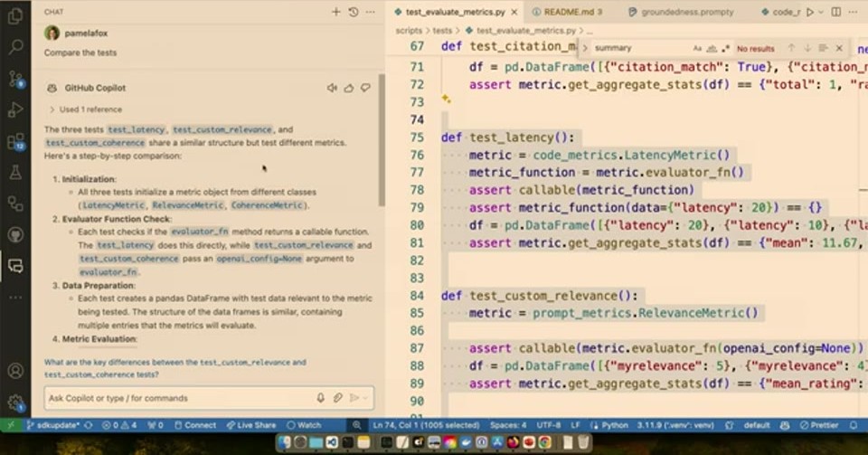Image resolution: width=868 pixels, height=455 pixels.
Task: Click Live Share in status bar
Action: click(x=251, y=425)
